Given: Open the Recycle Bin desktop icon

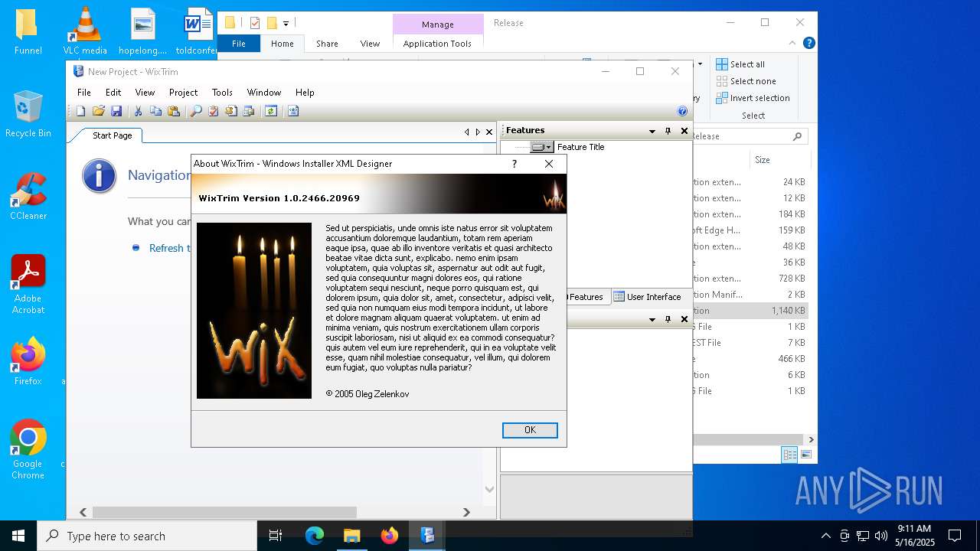Looking at the screenshot, I should tap(28, 113).
